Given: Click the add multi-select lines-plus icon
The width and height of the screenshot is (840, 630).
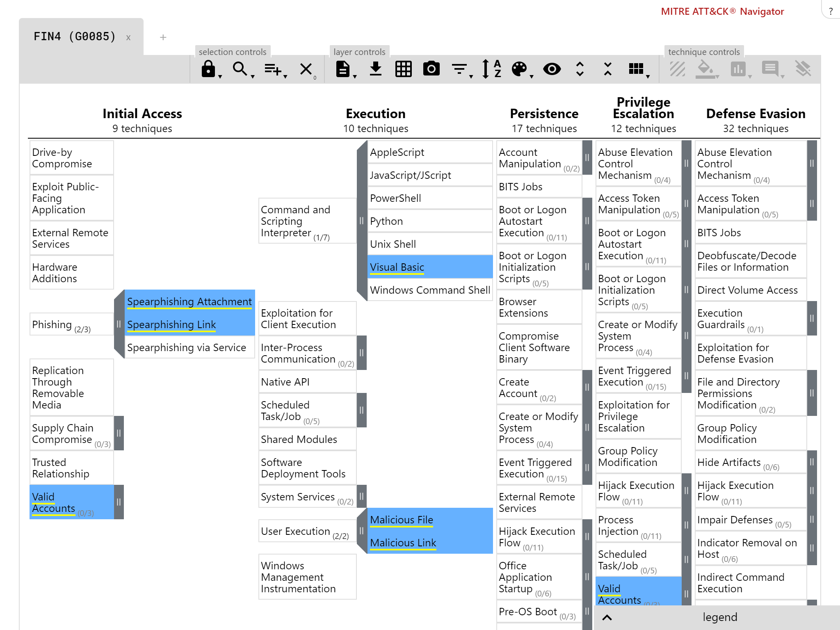Looking at the screenshot, I should 273,69.
